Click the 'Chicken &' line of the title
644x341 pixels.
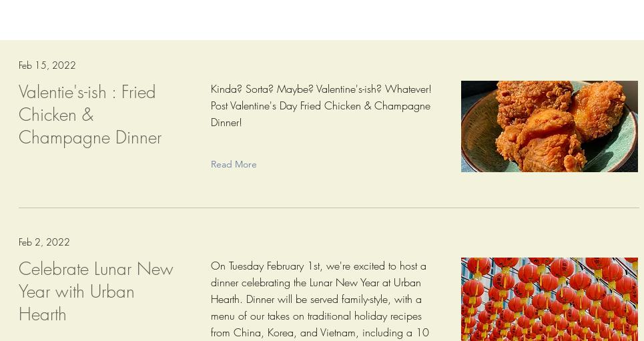56,115
